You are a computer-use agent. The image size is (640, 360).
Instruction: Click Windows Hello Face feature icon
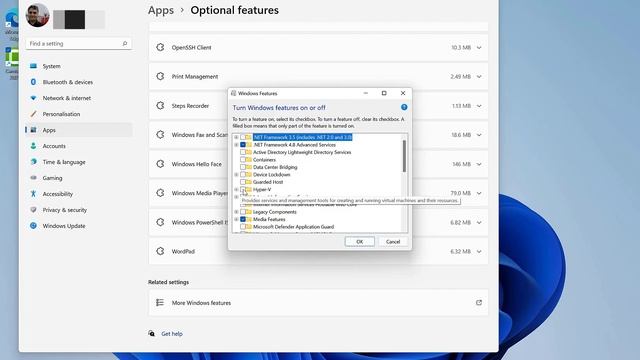coord(160,164)
